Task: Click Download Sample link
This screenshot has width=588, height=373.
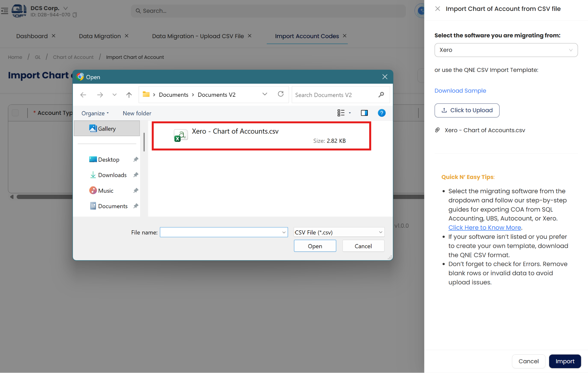Action: (460, 91)
